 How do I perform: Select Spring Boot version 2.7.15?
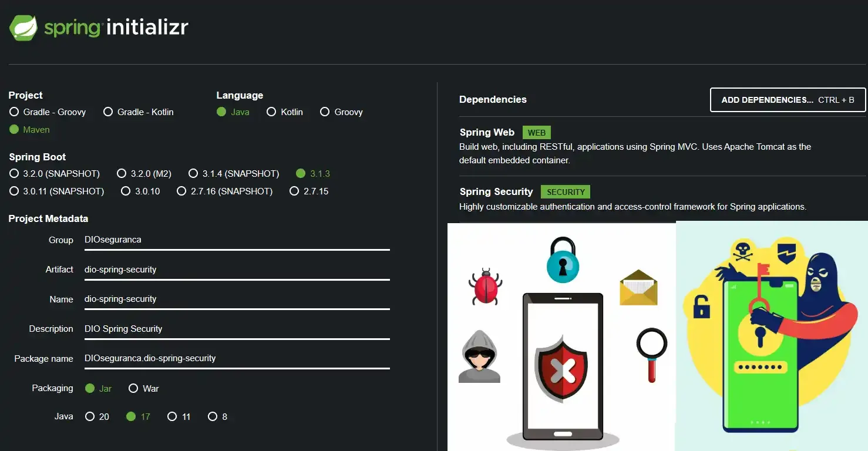(x=309, y=191)
